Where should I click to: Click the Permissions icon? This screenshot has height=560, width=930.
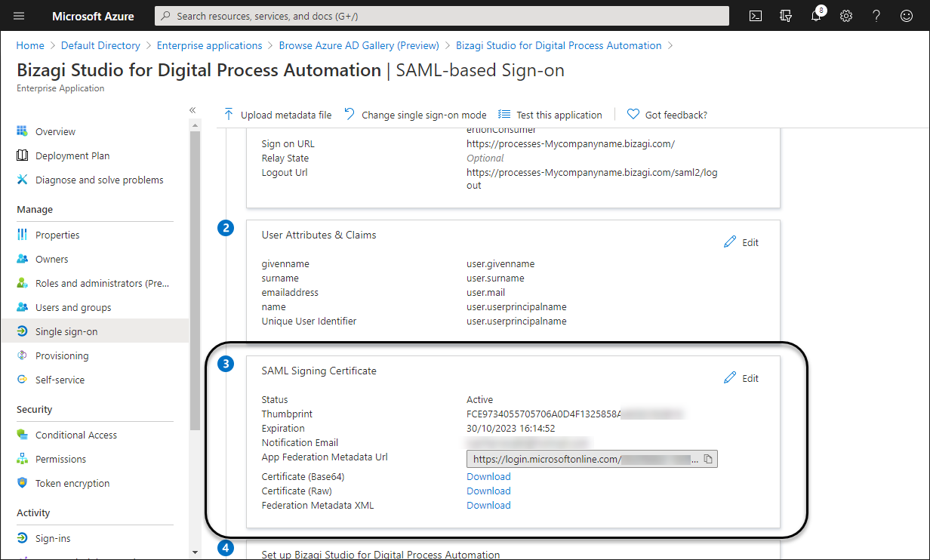22,459
